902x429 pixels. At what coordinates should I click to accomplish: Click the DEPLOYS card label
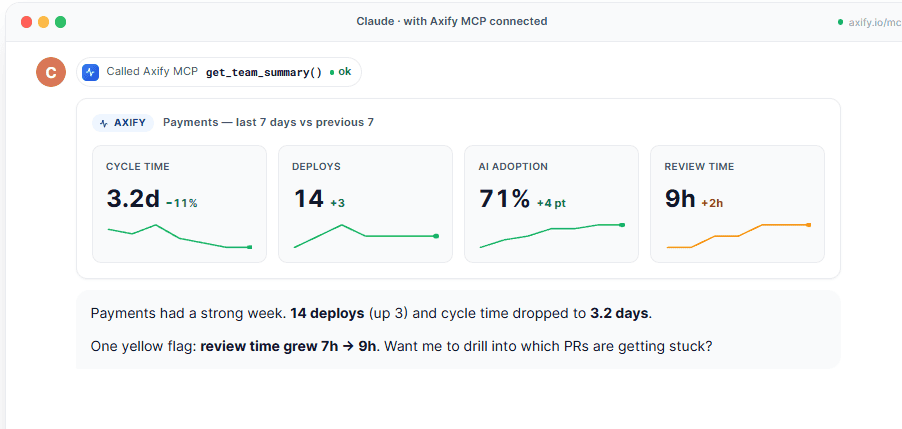tap(316, 167)
